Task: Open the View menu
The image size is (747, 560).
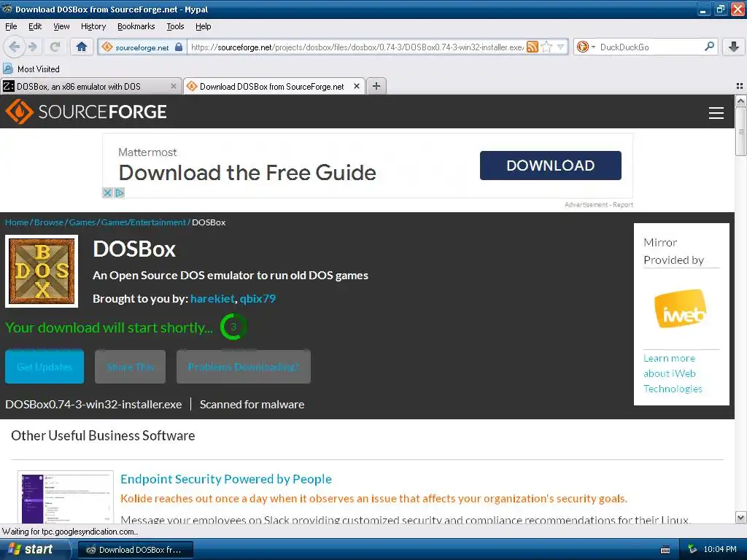Action: pyautogui.click(x=61, y=27)
